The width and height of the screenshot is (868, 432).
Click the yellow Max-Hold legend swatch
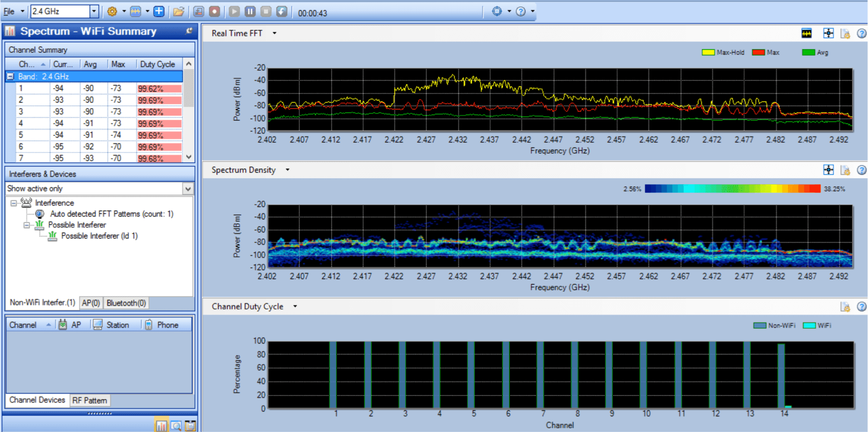pos(708,53)
